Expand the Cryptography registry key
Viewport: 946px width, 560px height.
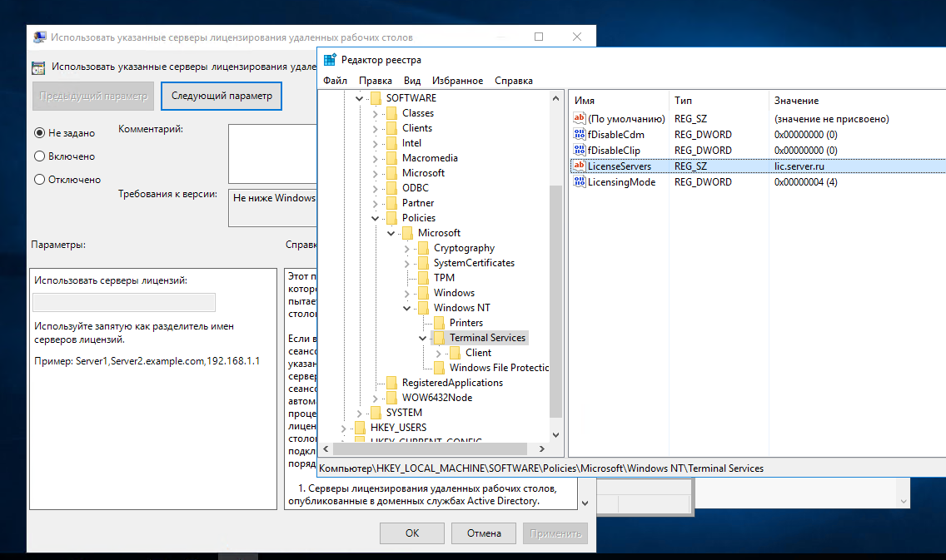pos(406,248)
